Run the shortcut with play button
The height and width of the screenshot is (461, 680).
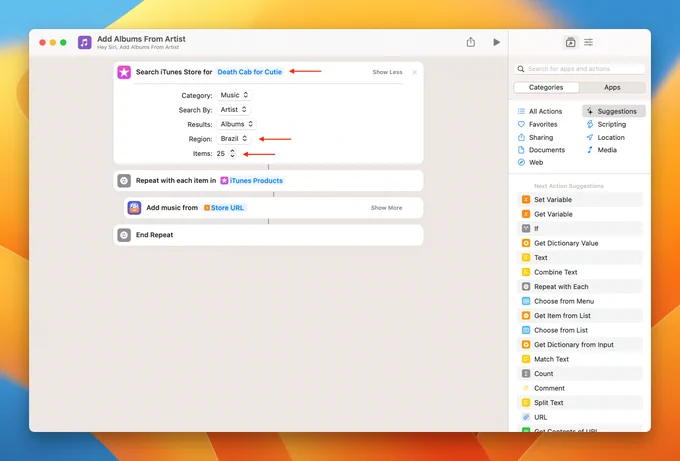coord(497,42)
